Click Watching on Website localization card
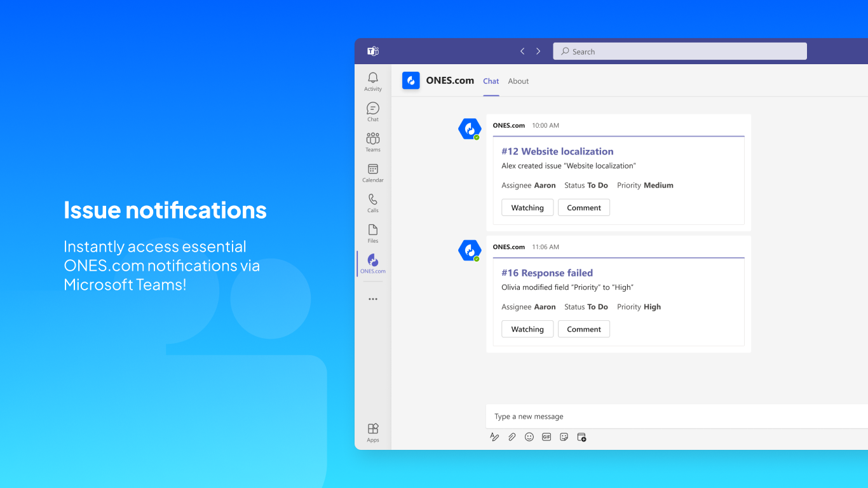This screenshot has height=488, width=868. (x=527, y=208)
